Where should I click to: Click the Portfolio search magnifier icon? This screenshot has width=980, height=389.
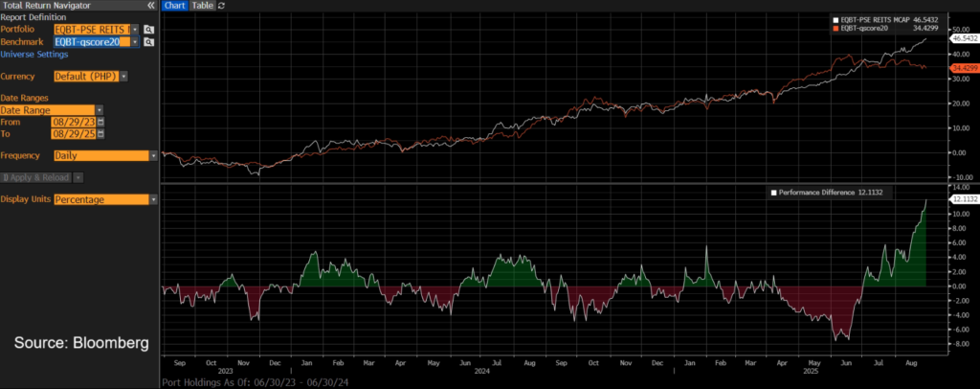[x=149, y=30]
